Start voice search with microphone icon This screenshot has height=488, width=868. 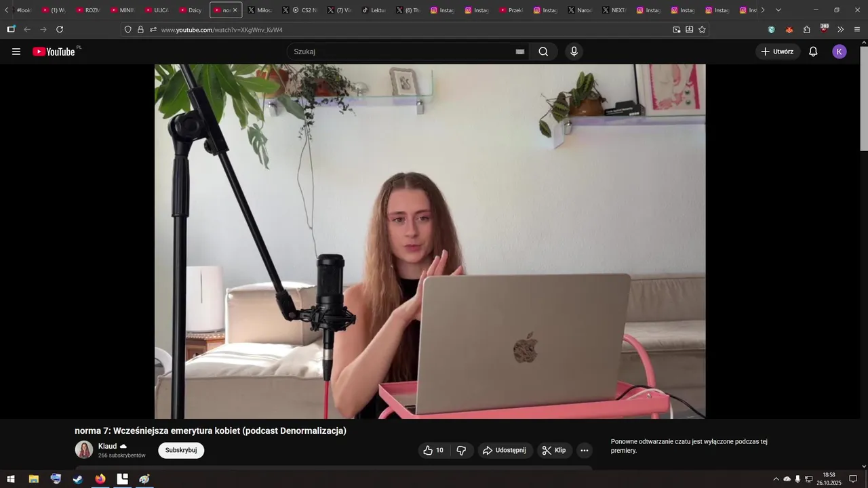(x=574, y=52)
